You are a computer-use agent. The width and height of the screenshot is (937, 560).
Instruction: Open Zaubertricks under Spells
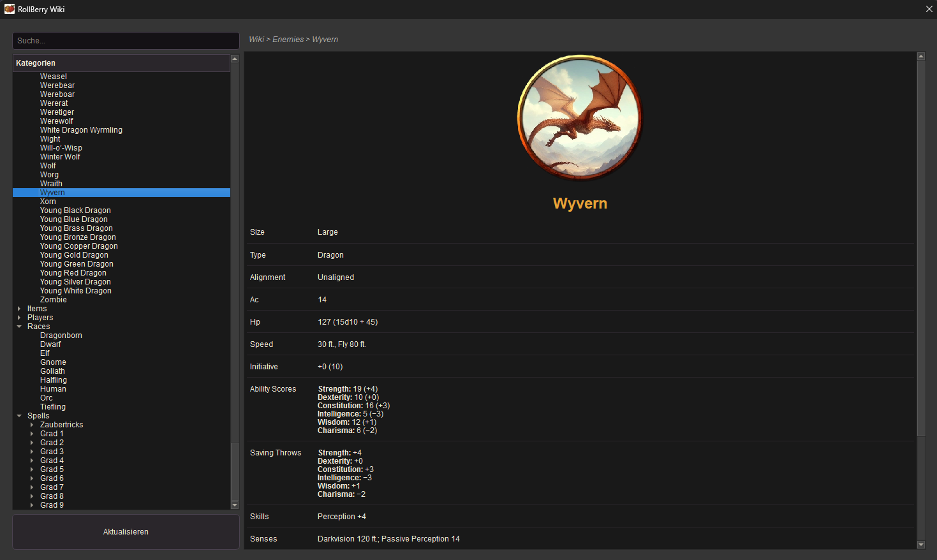[61, 424]
